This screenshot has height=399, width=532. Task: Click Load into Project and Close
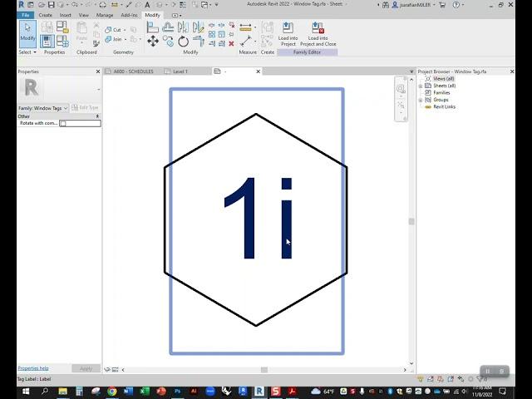point(318,34)
